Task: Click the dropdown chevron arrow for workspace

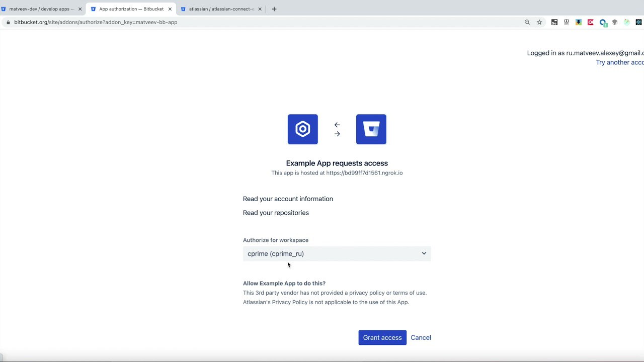Action: 424,253
